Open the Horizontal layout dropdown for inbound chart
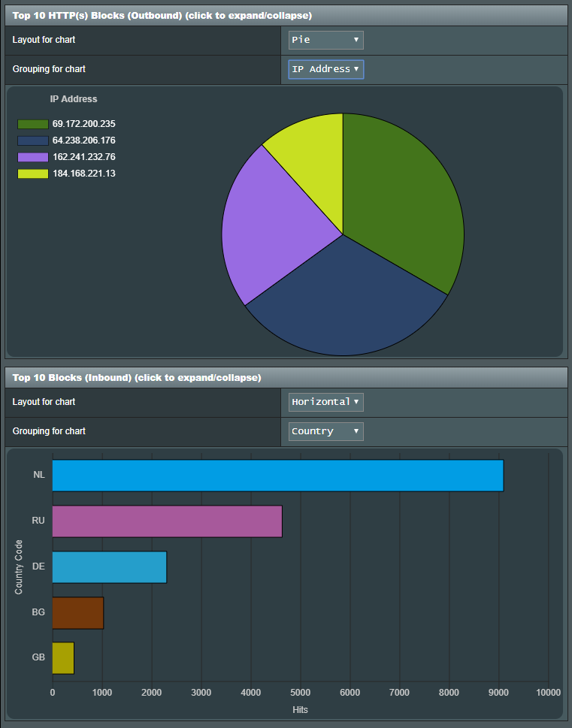 325,402
